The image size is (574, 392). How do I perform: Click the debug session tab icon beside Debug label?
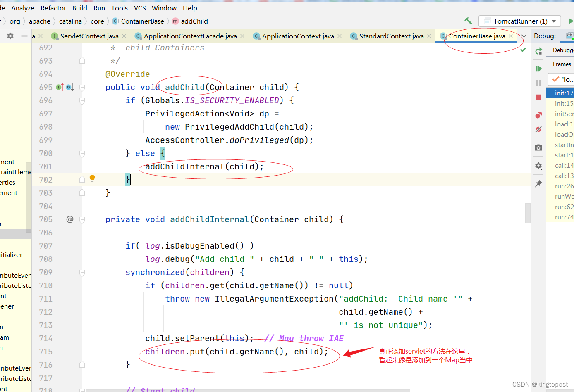570,36
